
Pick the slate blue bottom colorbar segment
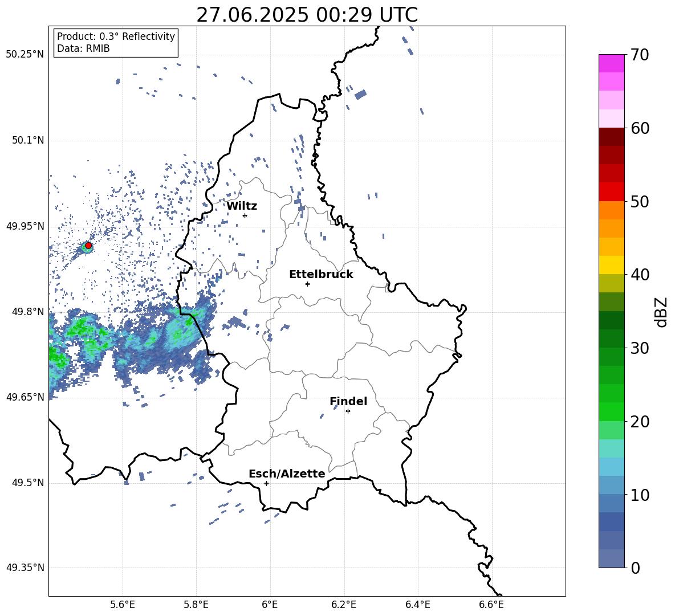[612, 558]
